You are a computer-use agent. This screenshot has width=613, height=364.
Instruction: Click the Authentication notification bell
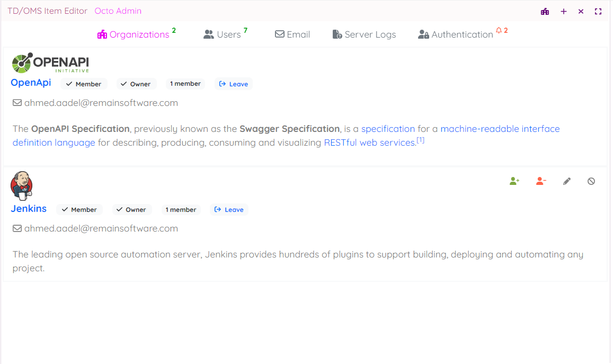pyautogui.click(x=499, y=31)
